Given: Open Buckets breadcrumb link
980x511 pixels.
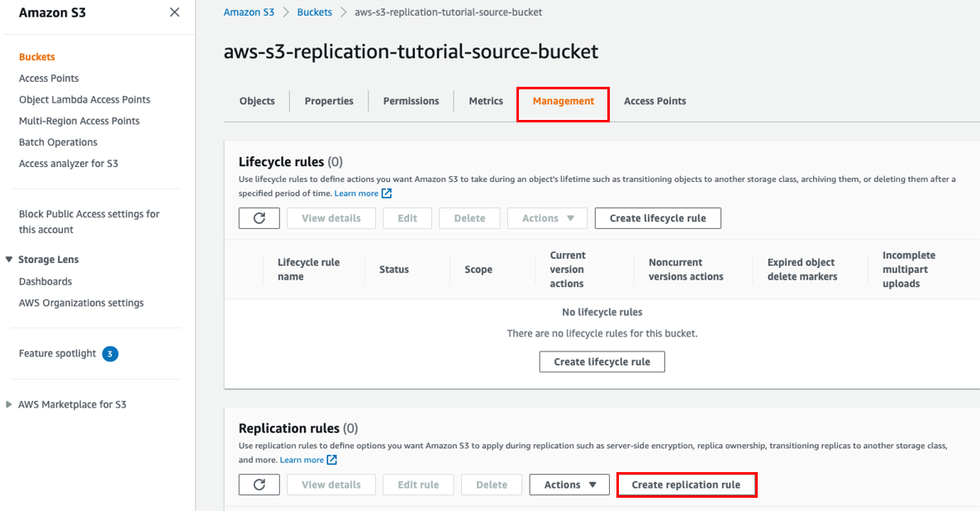Looking at the screenshot, I should point(314,12).
